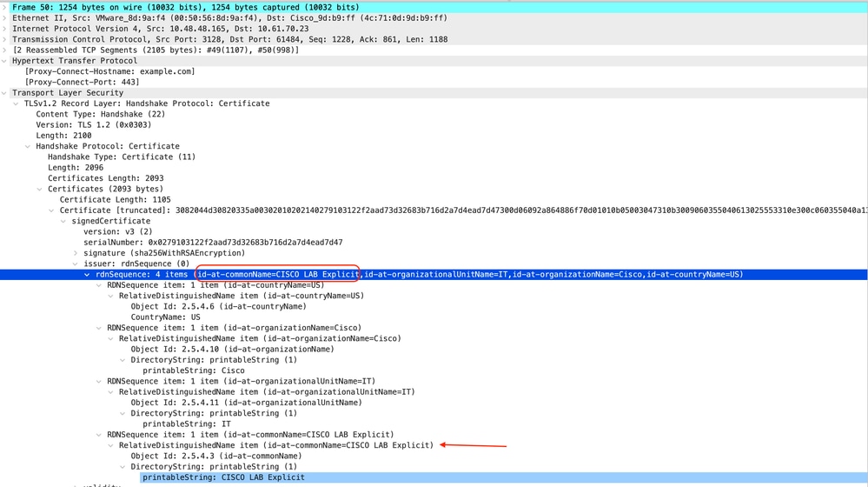Select version: v3 (2) field
This screenshot has height=487, width=868.
[x=118, y=231]
